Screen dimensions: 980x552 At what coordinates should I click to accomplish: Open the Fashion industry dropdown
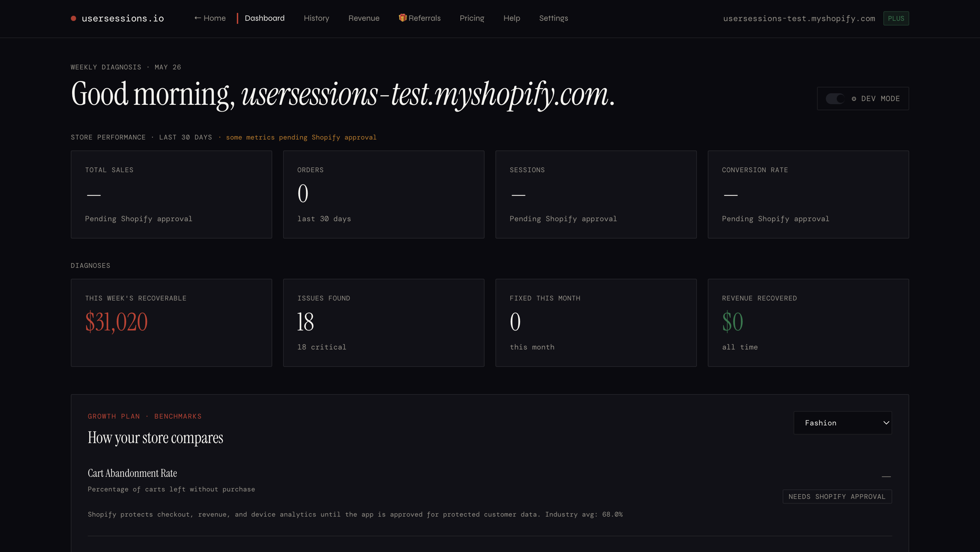coord(842,423)
